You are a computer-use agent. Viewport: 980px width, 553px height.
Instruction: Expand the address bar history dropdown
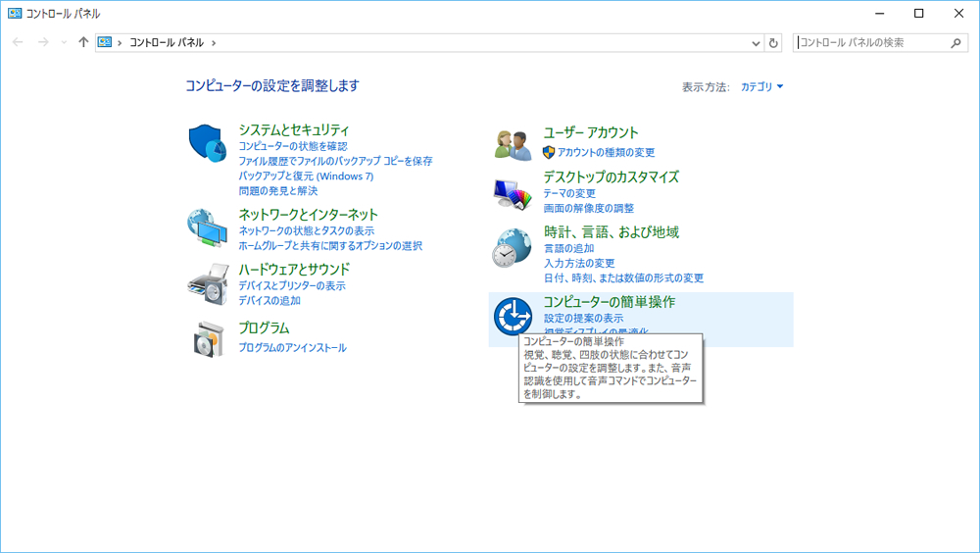pyautogui.click(x=756, y=42)
